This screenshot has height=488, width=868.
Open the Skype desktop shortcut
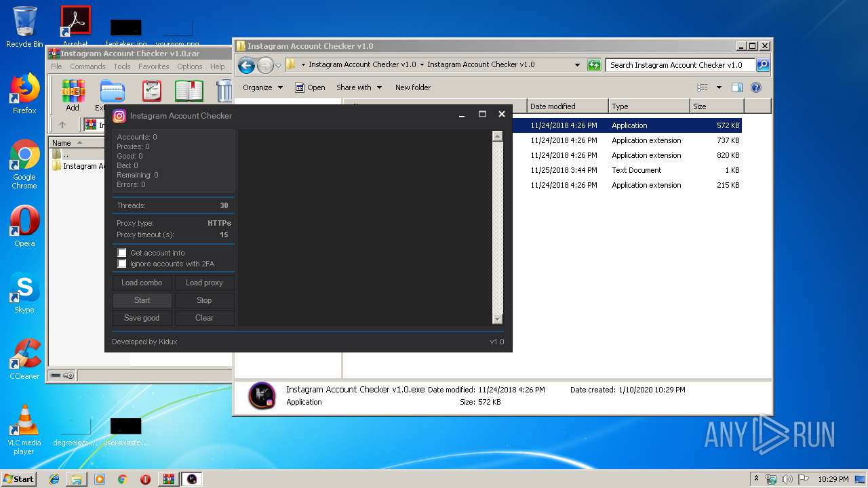24,293
